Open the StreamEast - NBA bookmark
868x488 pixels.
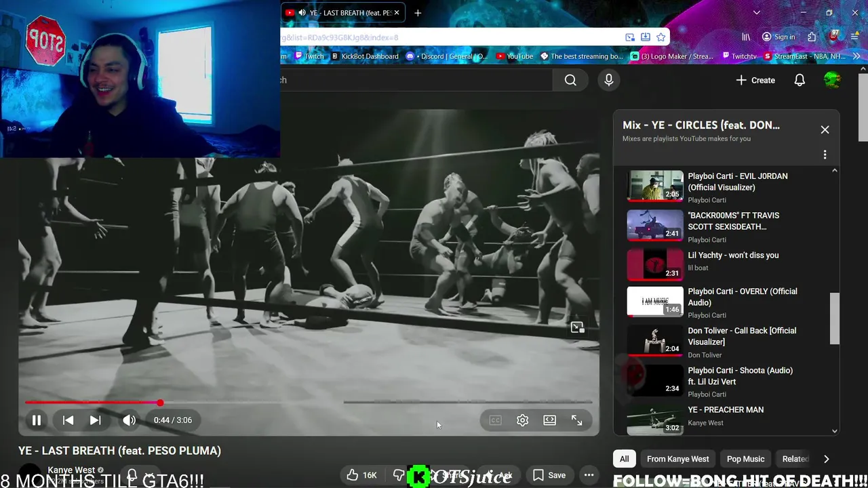point(804,56)
